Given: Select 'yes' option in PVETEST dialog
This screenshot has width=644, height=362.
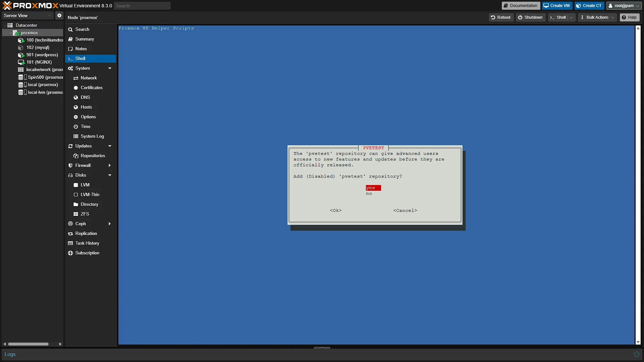Looking at the screenshot, I should tap(373, 188).
